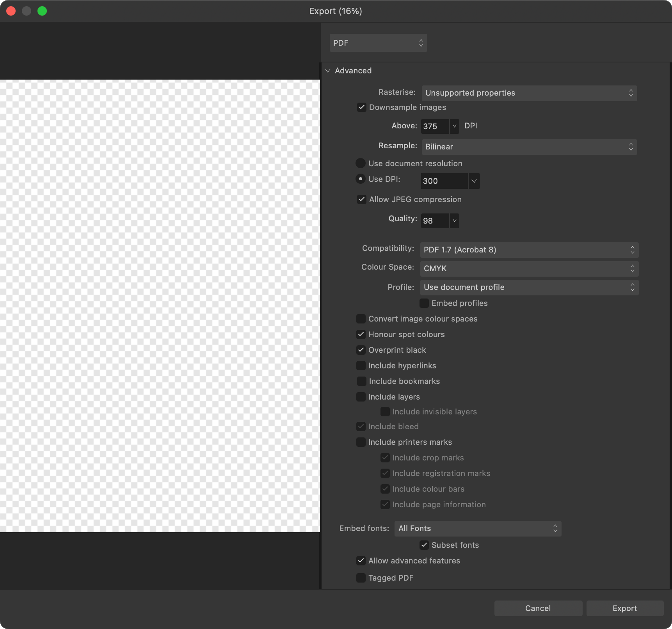Click the Use DPI 300 field
672x629 pixels.
point(444,181)
